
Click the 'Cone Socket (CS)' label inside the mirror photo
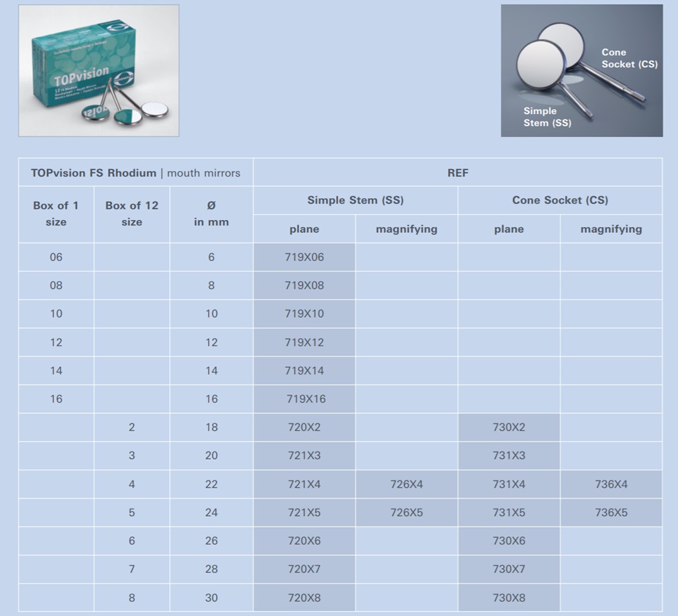(x=629, y=58)
